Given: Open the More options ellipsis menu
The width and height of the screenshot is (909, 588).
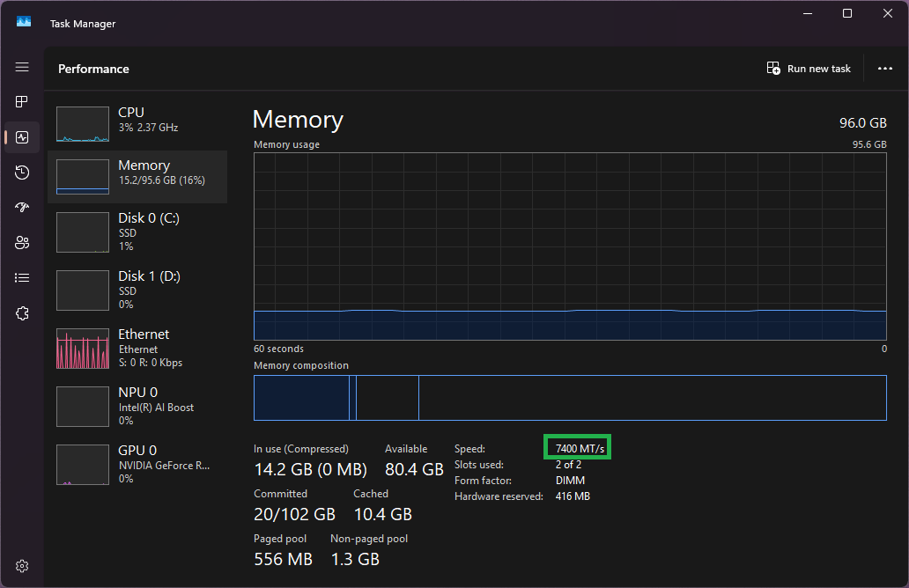Looking at the screenshot, I should pos(885,68).
